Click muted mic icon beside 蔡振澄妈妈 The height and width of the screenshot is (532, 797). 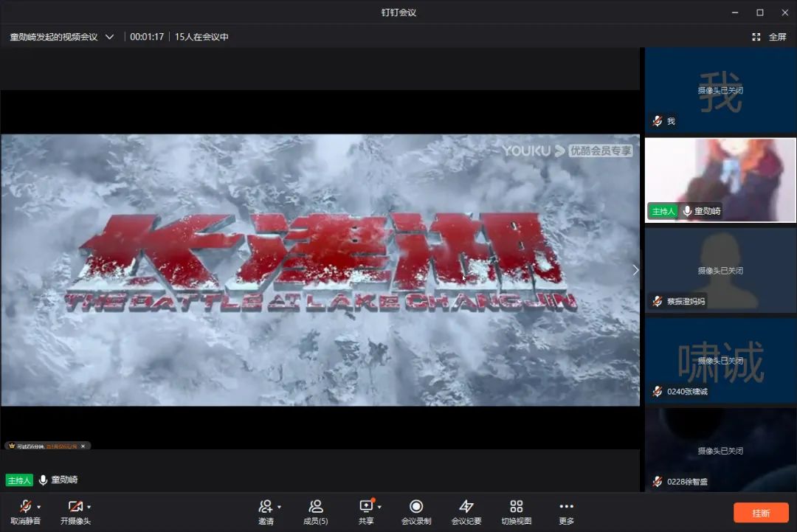tap(658, 301)
